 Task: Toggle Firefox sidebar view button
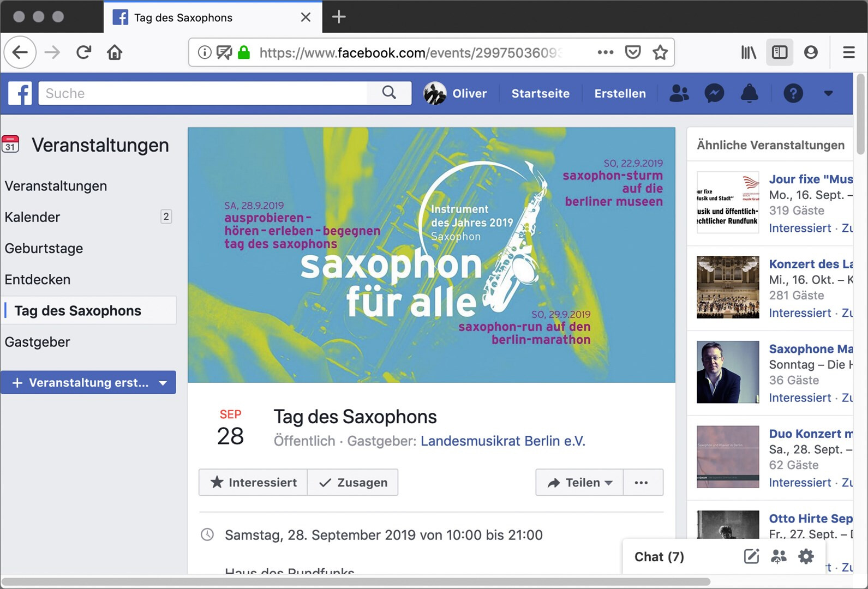780,52
